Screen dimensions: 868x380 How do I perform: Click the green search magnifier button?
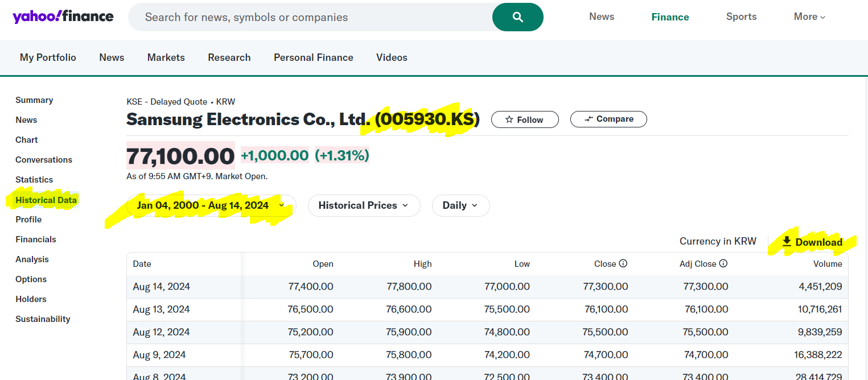pos(518,17)
